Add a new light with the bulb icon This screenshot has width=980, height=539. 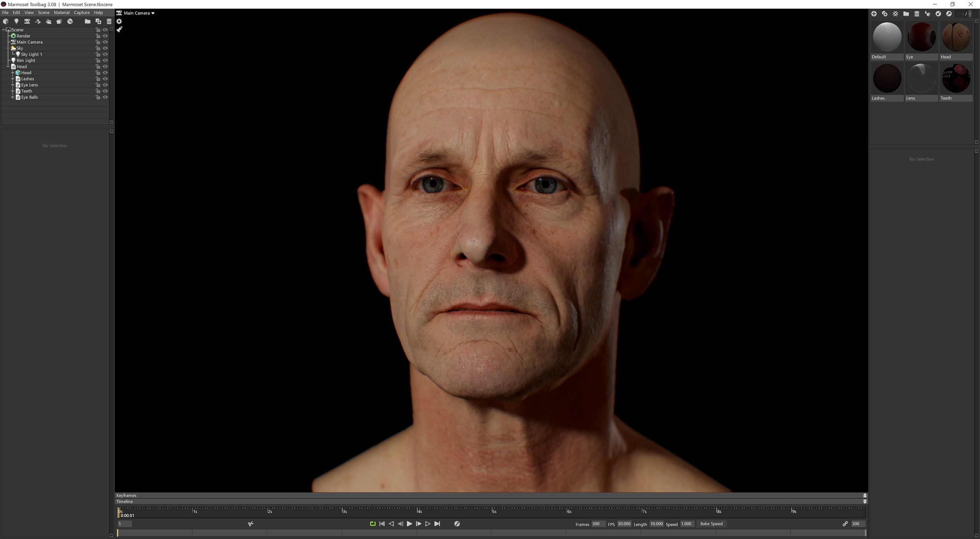point(16,22)
